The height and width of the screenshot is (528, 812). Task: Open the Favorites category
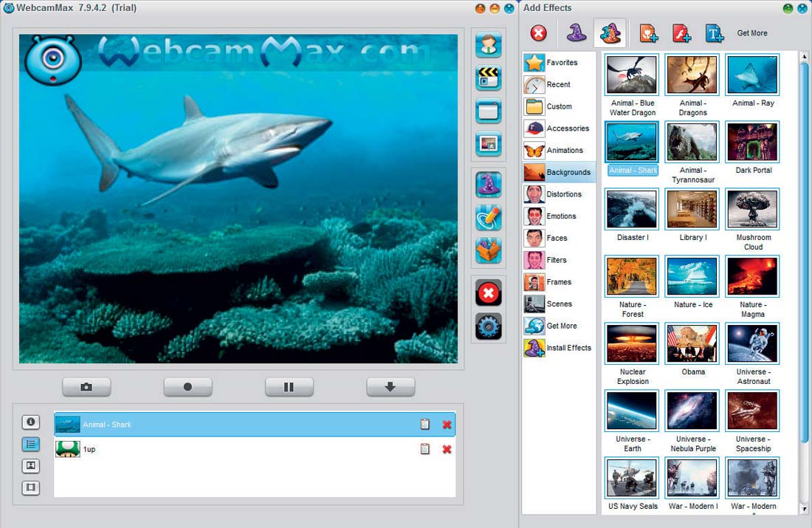(559, 63)
